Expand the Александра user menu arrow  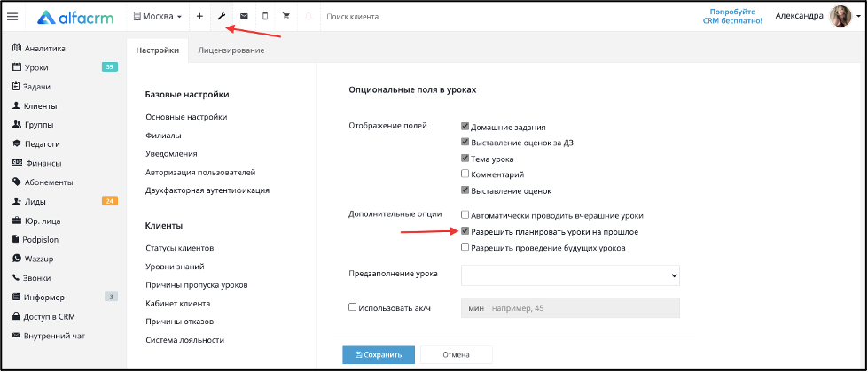pyautogui.click(x=857, y=17)
